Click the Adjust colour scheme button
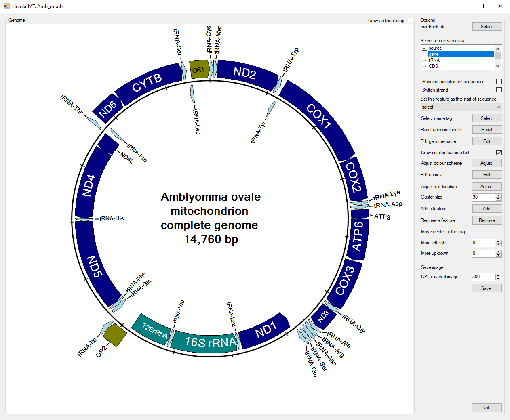 coord(487,163)
